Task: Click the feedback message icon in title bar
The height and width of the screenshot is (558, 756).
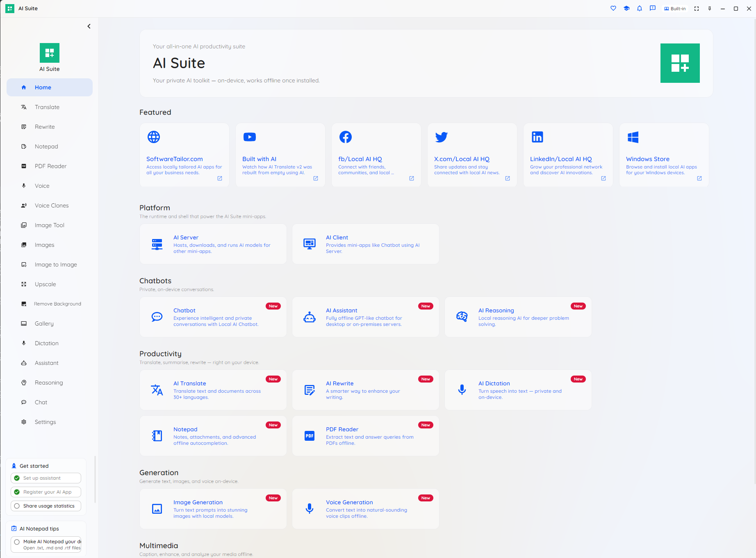Action: pyautogui.click(x=653, y=8)
